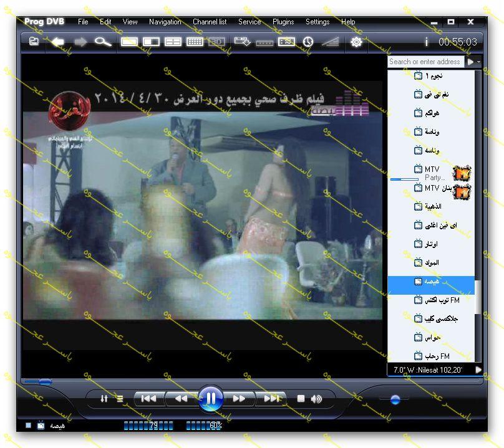Click the small square icon in the status bar
This screenshot has height=448, width=504.
[x=28, y=425]
